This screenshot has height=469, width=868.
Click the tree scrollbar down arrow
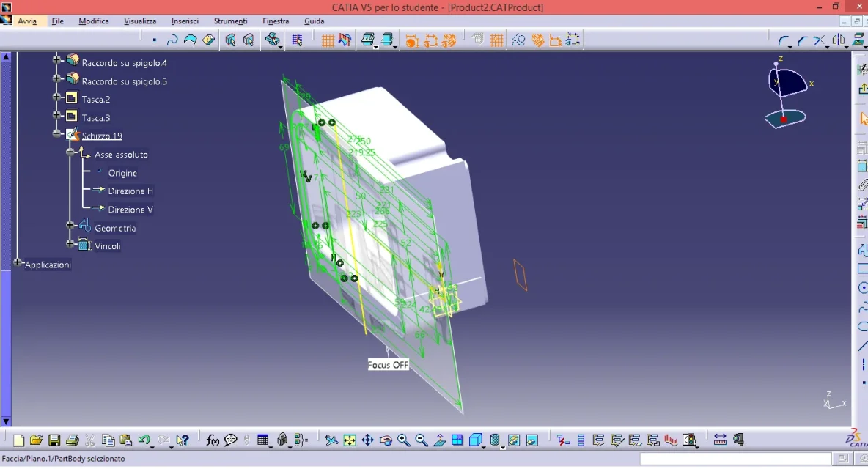pyautogui.click(x=6, y=421)
